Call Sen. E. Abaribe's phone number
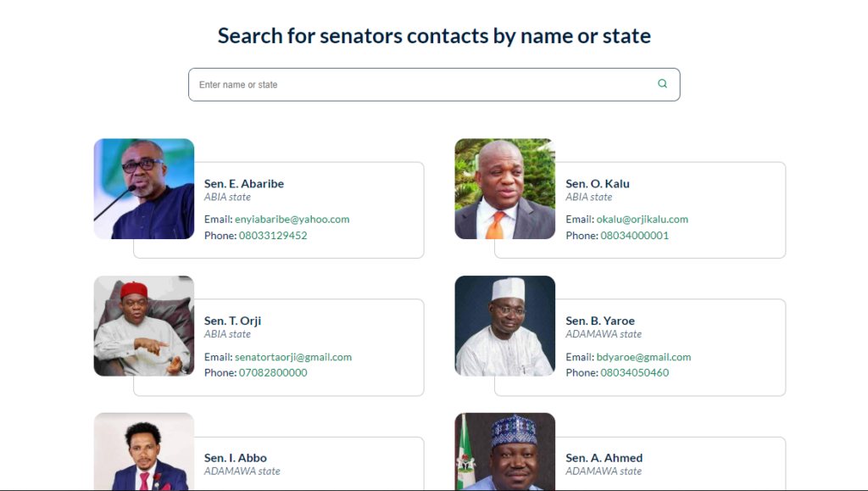The width and height of the screenshot is (868, 491). [272, 235]
